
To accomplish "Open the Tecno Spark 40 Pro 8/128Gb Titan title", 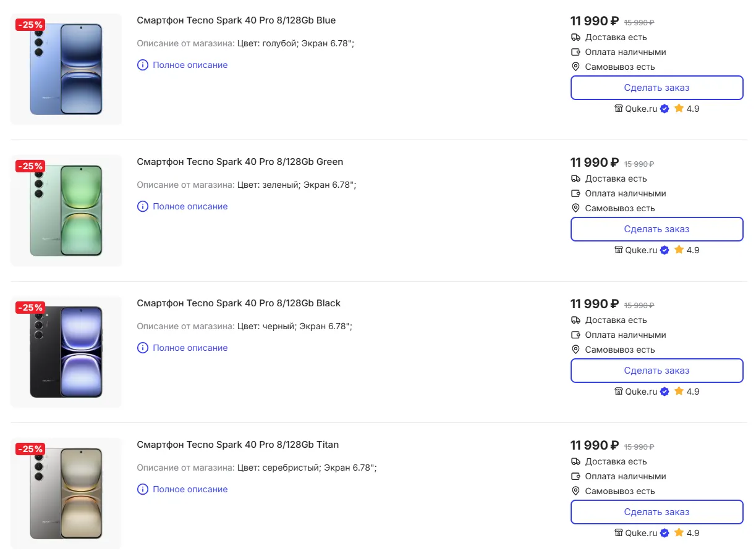I will pyautogui.click(x=237, y=445).
